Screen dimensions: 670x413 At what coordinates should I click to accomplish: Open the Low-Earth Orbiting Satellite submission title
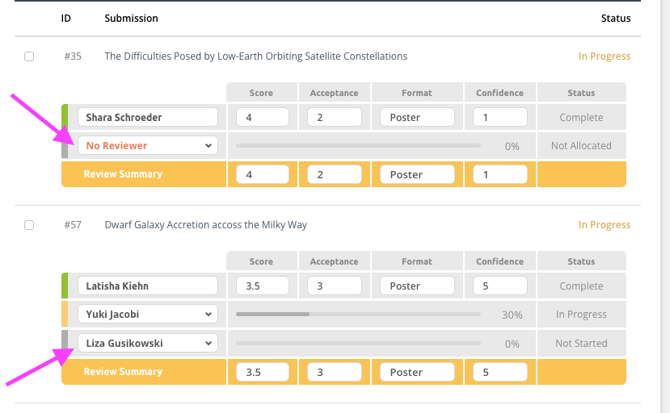[255, 57]
